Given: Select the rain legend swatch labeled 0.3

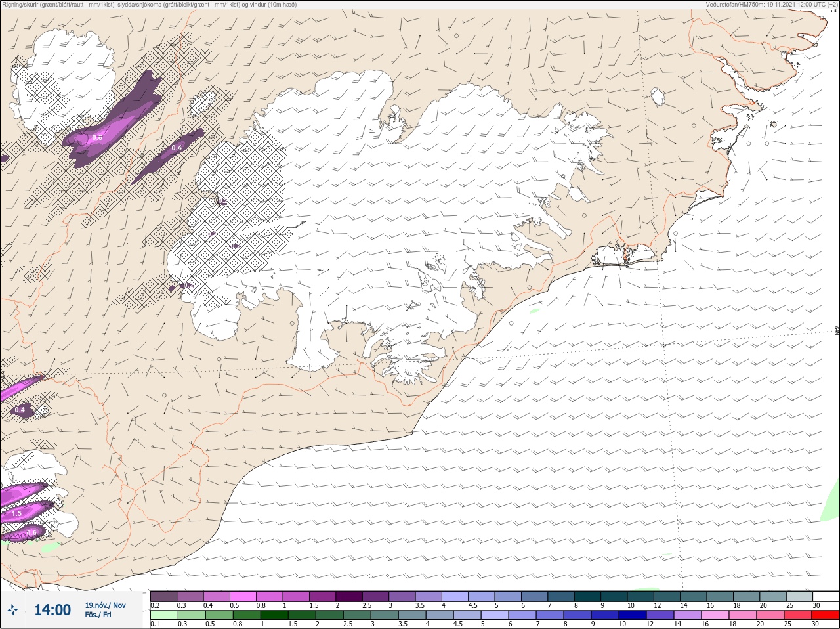Looking at the screenshot, I should (192, 615).
